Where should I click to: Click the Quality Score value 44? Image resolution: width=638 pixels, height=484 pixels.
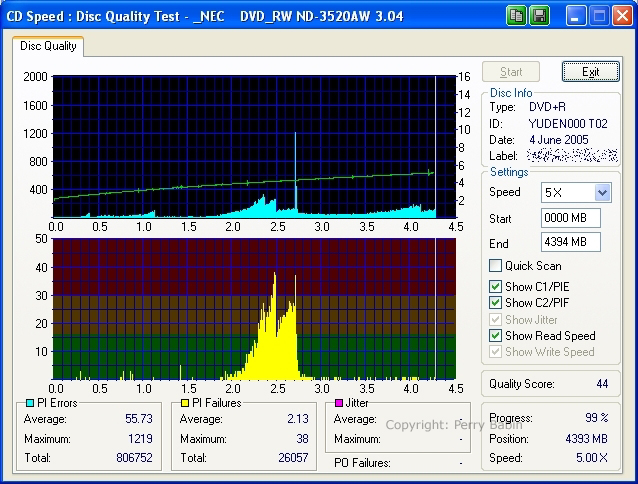click(x=602, y=384)
